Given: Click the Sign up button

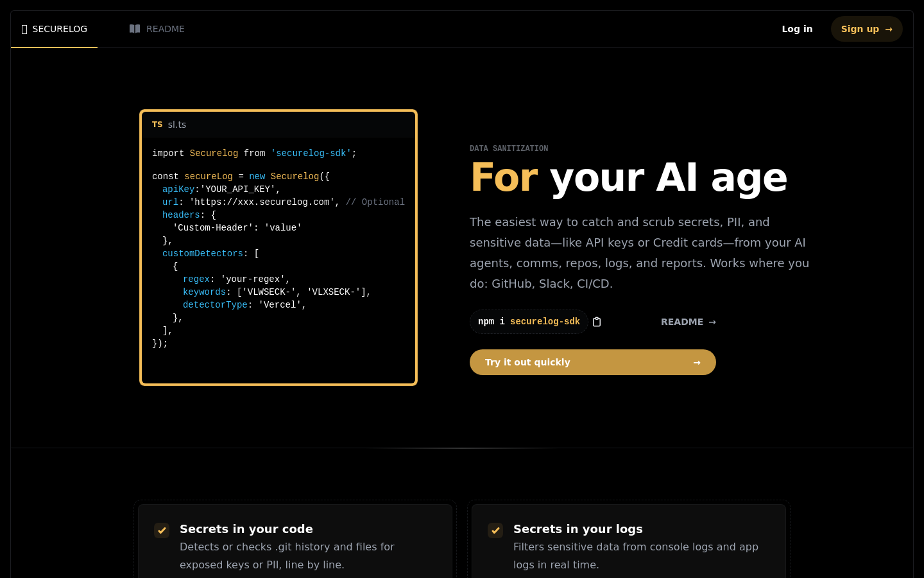Looking at the screenshot, I should pyautogui.click(x=867, y=29).
